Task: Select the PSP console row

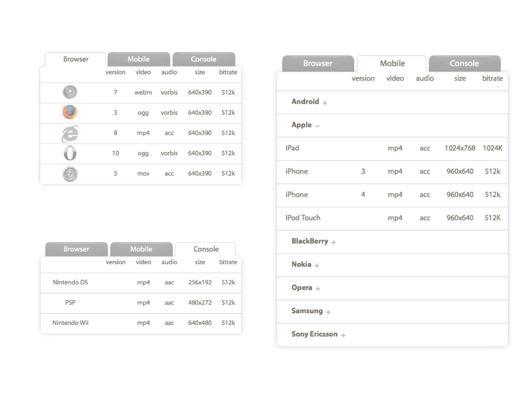Action: [70, 303]
